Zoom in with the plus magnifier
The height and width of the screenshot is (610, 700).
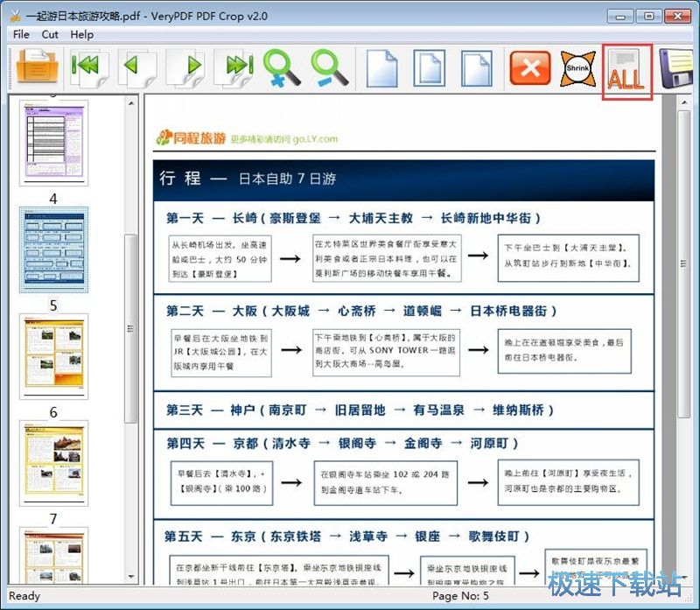click(x=282, y=67)
